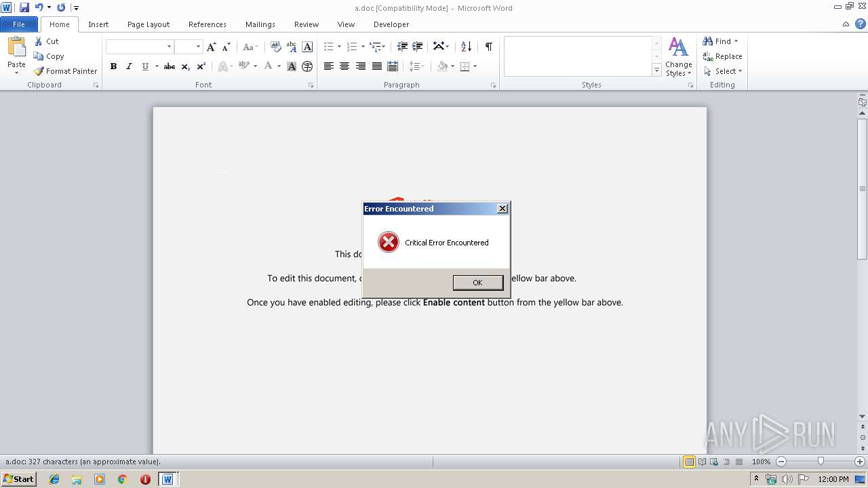Click the Zoom Out minus button
This screenshot has height=488, width=868.
pyautogui.click(x=781, y=462)
